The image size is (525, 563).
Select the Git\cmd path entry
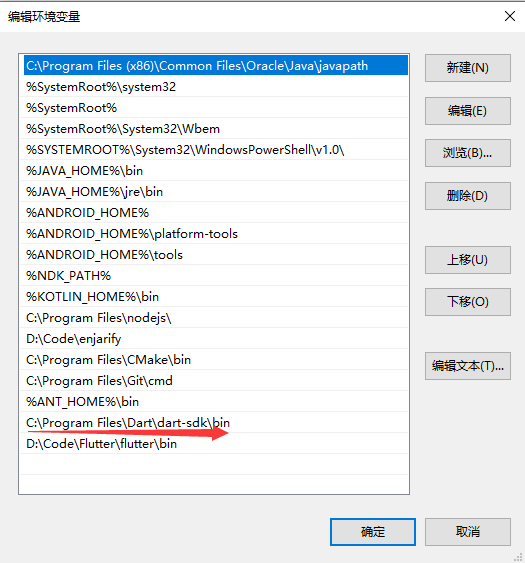point(214,381)
